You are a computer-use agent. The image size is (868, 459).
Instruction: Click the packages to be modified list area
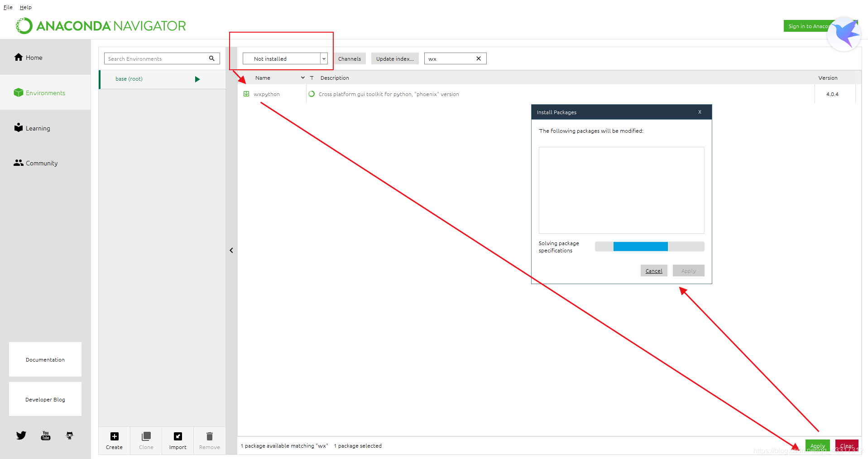click(622, 190)
